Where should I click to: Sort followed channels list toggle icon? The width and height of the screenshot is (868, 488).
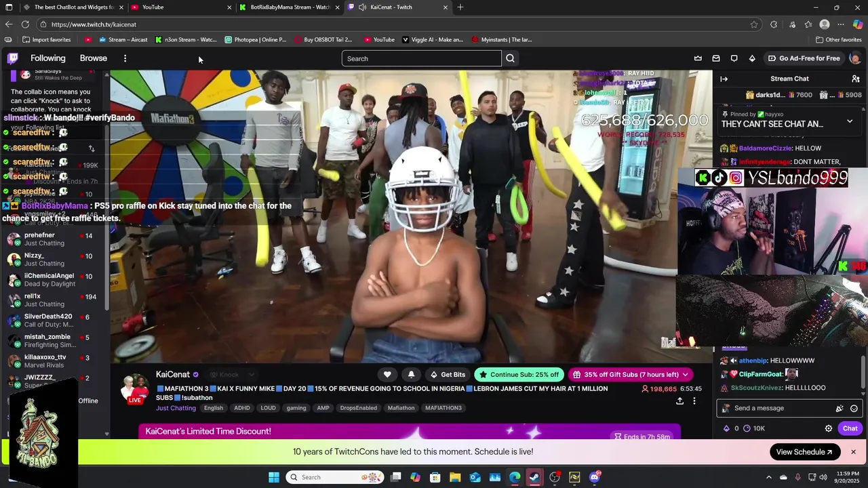click(x=92, y=148)
